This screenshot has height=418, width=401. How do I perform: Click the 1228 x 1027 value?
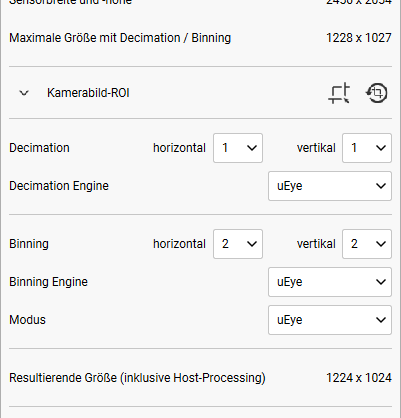click(359, 38)
